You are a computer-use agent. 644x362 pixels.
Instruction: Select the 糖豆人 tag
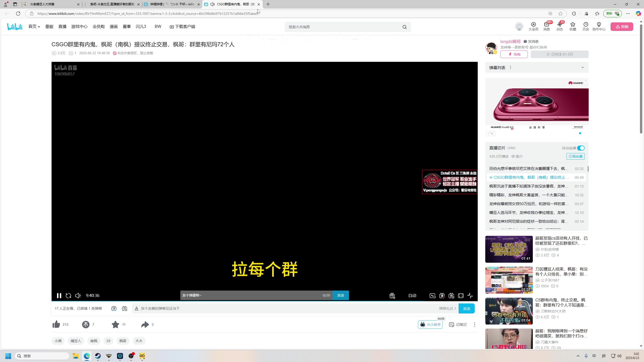pyautogui.click(x=76, y=341)
